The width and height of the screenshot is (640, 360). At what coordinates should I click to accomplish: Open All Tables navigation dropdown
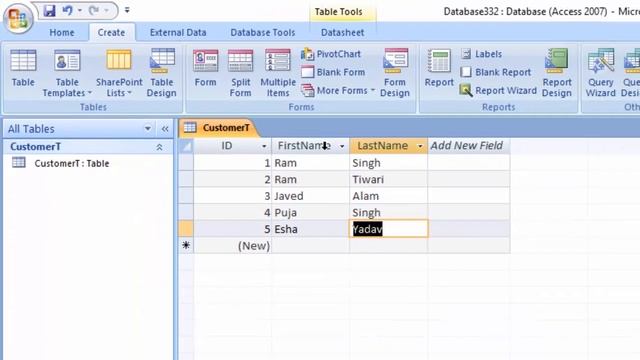[x=148, y=129]
